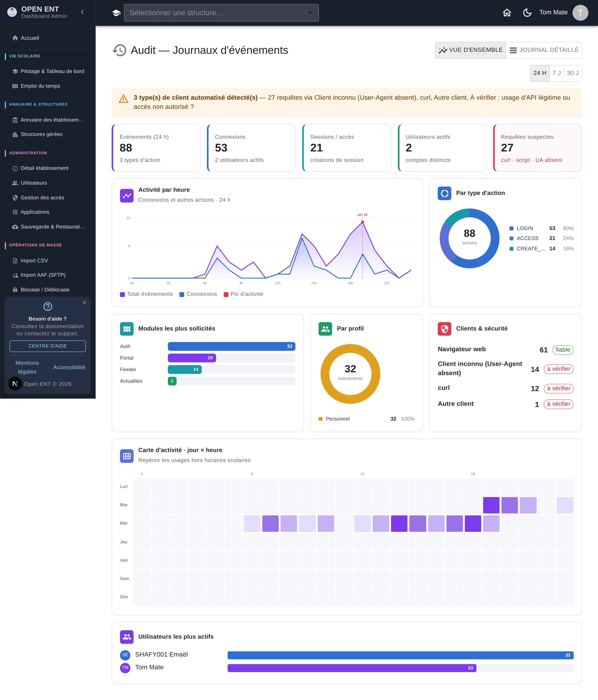Collapse the sidebar with the chevron arrow

[x=82, y=12]
